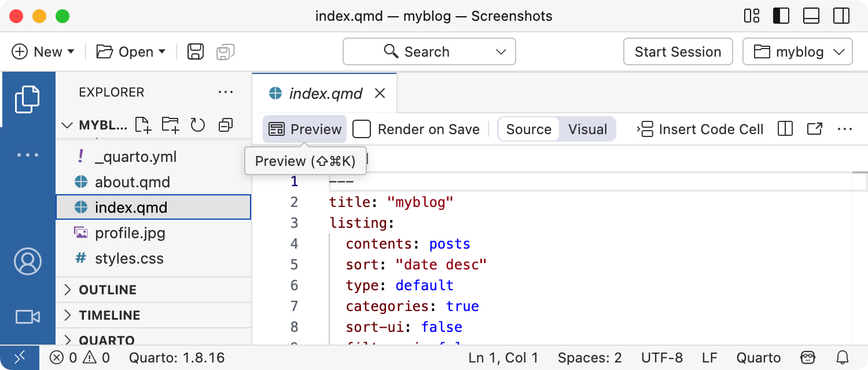
Task: Expand the OUTLINE section
Action: click(x=108, y=290)
